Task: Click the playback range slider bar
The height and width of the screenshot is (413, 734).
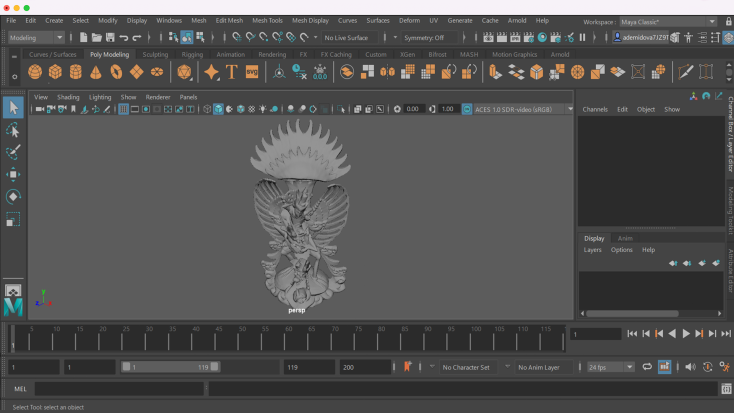Action: (x=170, y=367)
